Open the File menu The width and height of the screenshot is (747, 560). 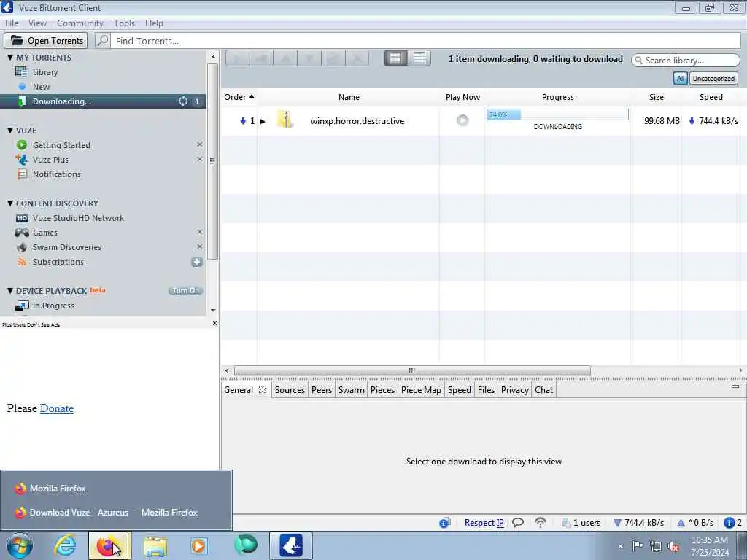pyautogui.click(x=12, y=23)
